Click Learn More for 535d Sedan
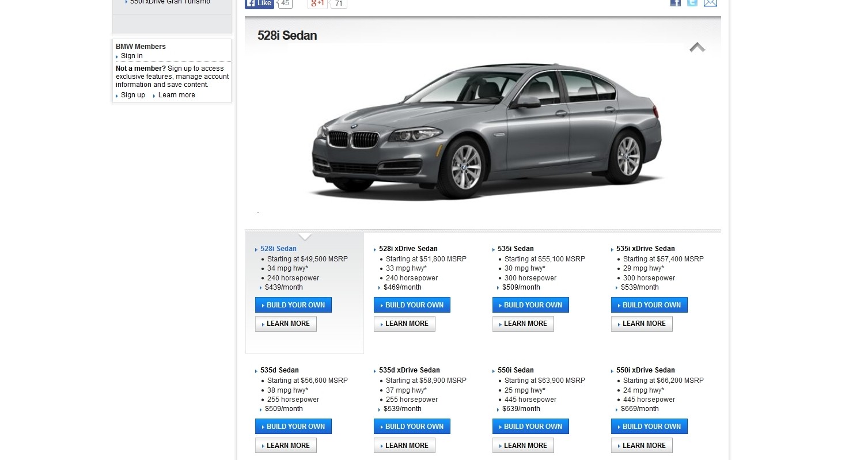Screen dimensions: 868x460 pyautogui.click(x=286, y=446)
